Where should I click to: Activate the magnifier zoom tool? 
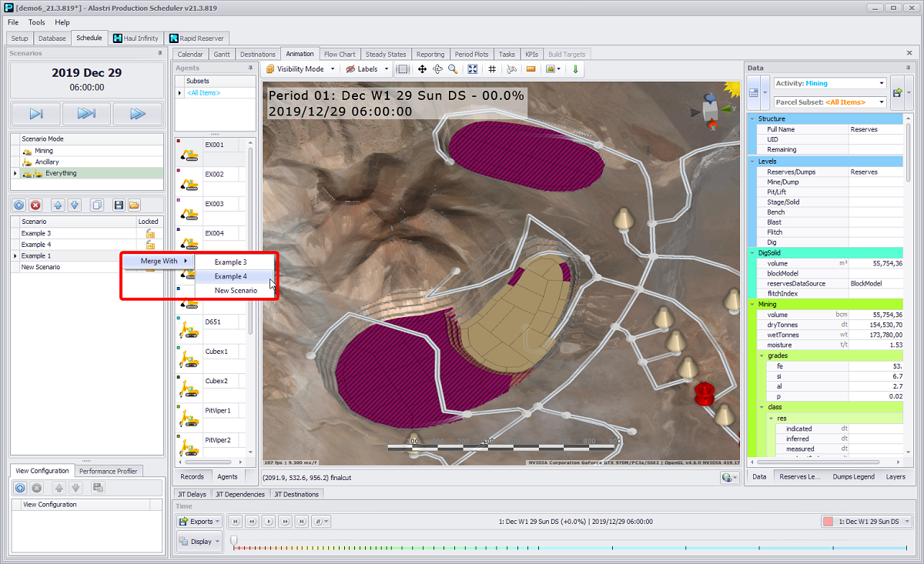(453, 69)
